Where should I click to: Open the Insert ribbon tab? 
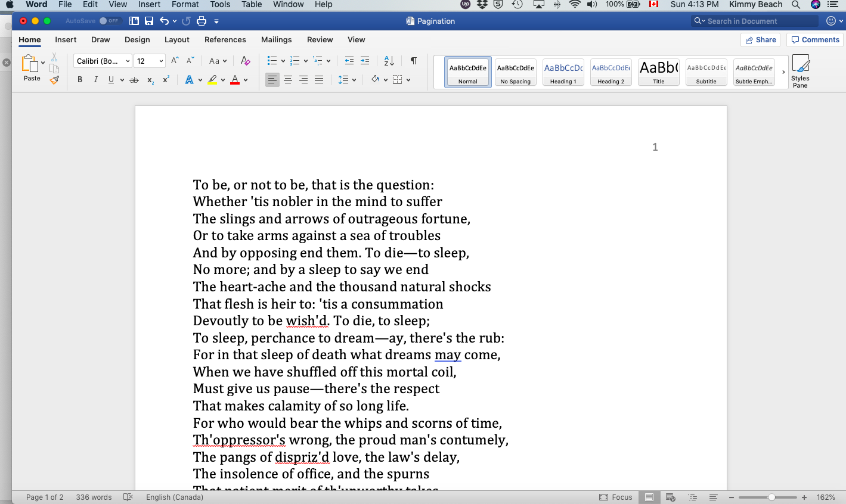66,40
